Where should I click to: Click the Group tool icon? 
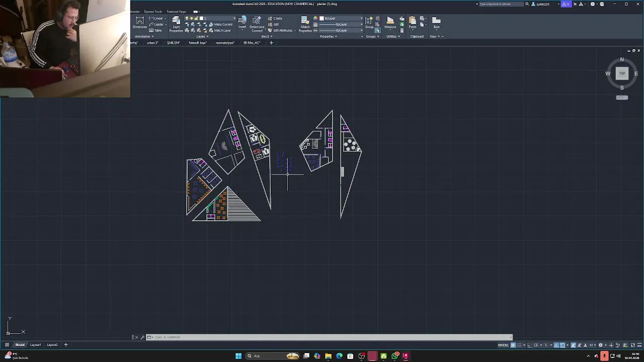(369, 22)
